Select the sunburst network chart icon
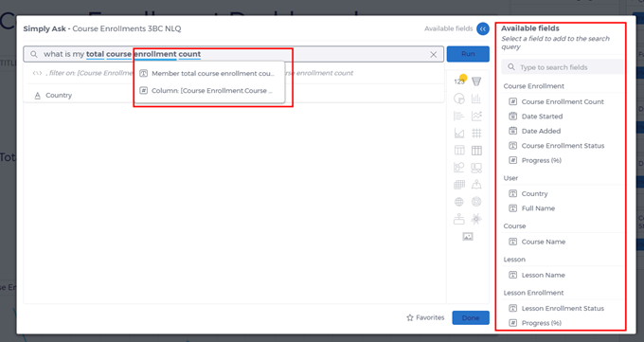This screenshot has height=342, width=644. click(476, 219)
